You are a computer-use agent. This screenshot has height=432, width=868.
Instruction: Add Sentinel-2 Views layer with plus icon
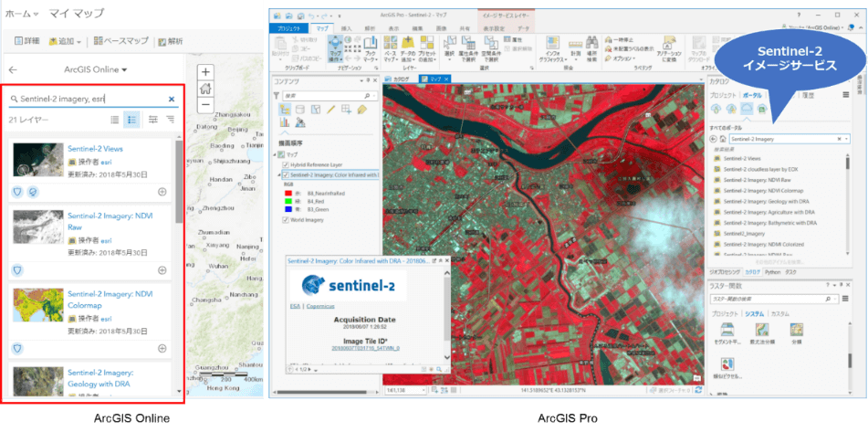click(162, 192)
